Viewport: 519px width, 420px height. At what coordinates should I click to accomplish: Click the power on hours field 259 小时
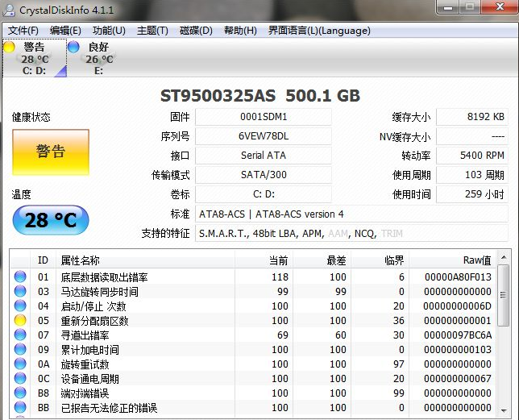click(x=472, y=194)
